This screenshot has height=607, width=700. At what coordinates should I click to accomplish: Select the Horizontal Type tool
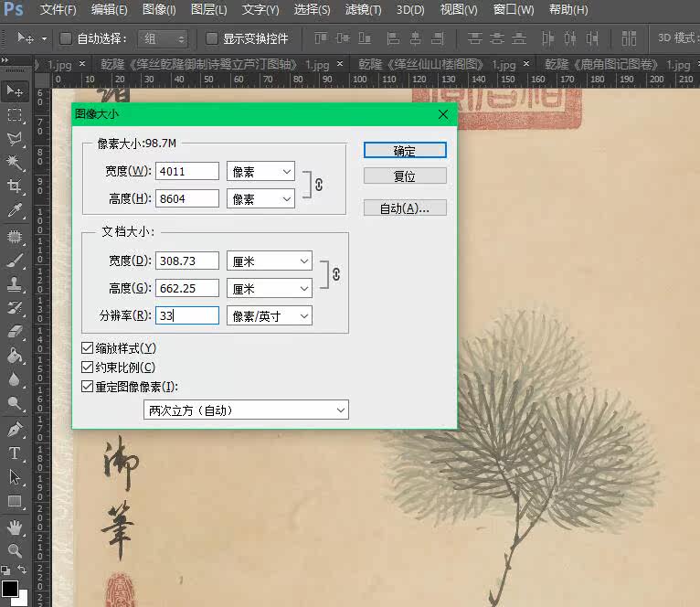[x=15, y=453]
